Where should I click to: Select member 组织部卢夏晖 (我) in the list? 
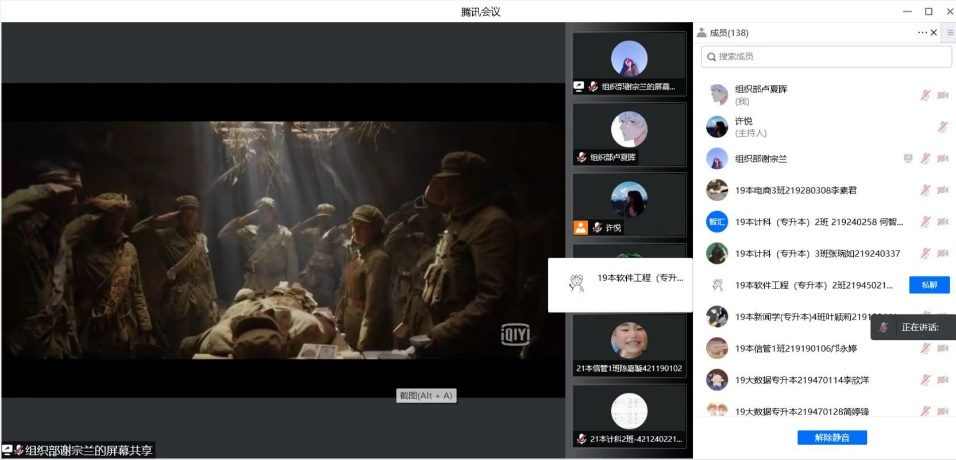coord(824,95)
